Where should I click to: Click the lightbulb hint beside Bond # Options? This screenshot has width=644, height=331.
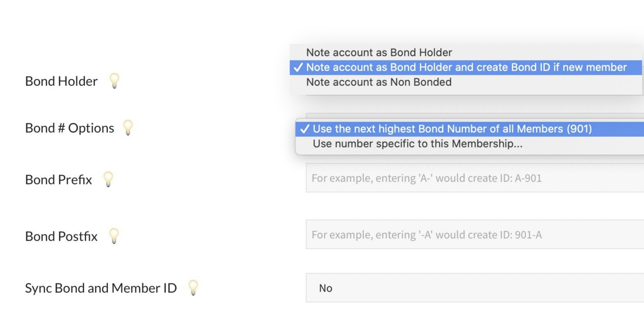click(x=128, y=127)
